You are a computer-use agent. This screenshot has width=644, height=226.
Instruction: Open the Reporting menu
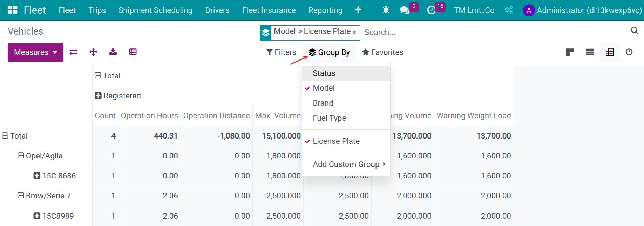pos(325,10)
